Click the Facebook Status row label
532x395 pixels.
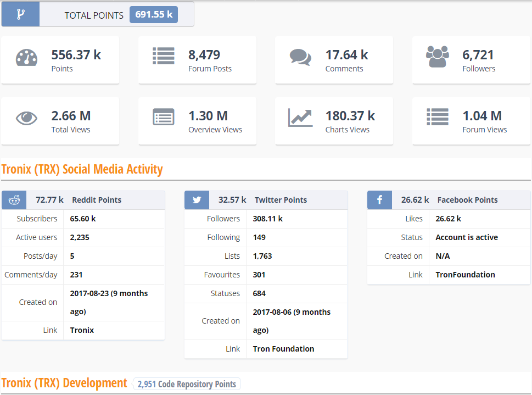click(x=412, y=237)
